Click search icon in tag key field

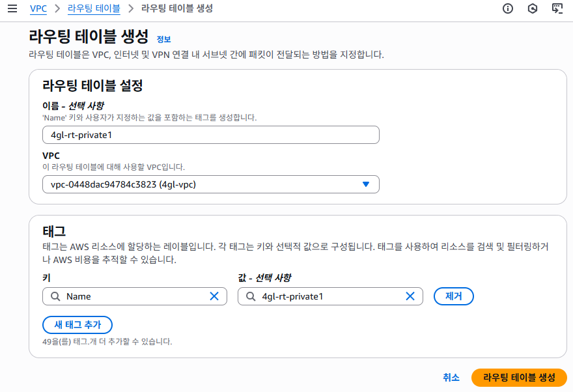55,296
